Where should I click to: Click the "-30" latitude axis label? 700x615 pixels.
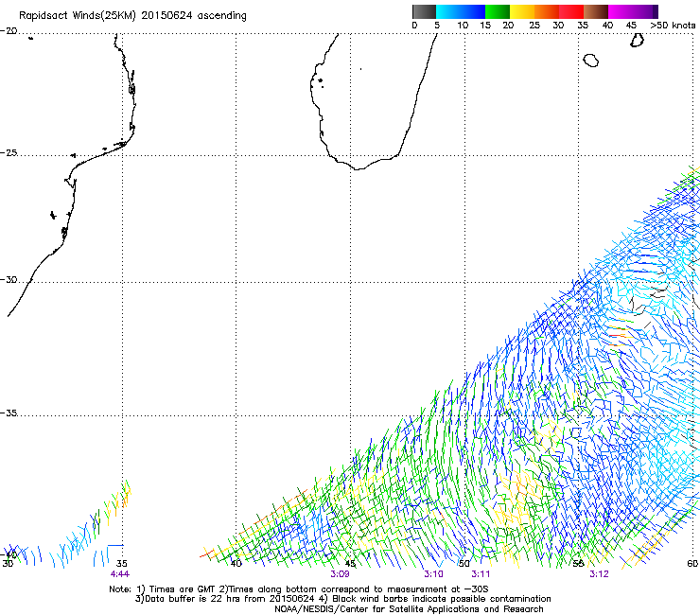coord(9,279)
